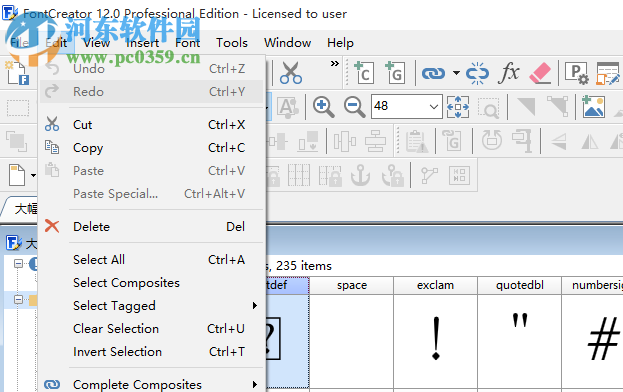Image resolution: width=623 pixels, height=392 pixels.
Task: Click the zoom in magnifier icon
Action: [323, 106]
